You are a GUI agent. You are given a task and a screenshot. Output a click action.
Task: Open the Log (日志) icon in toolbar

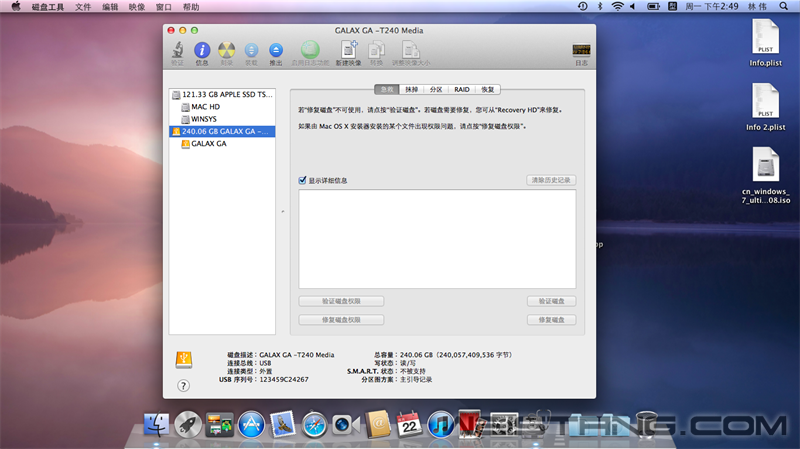(581, 51)
